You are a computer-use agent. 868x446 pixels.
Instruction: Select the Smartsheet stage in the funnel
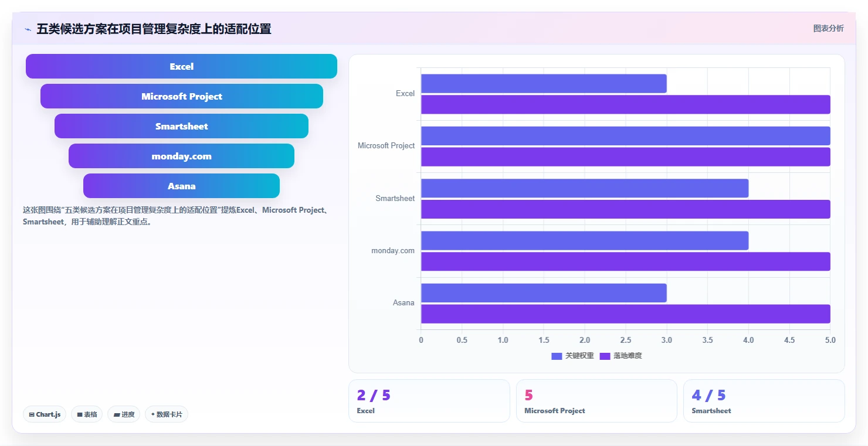click(181, 126)
